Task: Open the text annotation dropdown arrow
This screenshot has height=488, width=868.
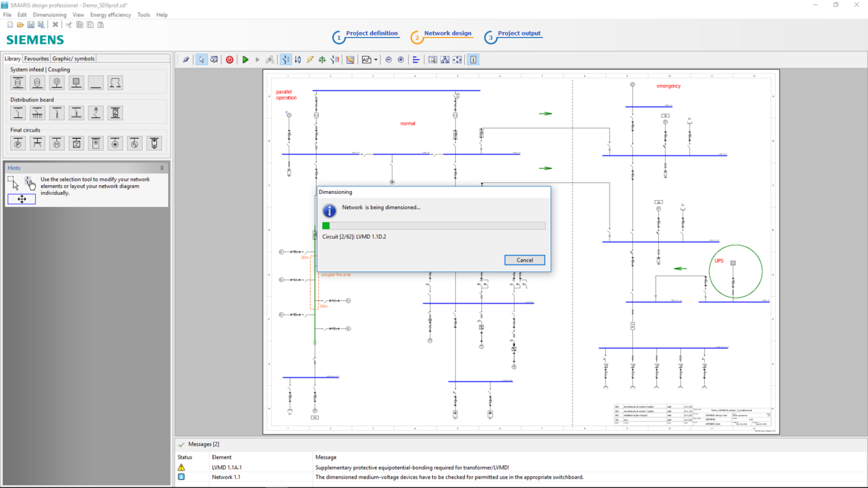Action: (x=376, y=60)
